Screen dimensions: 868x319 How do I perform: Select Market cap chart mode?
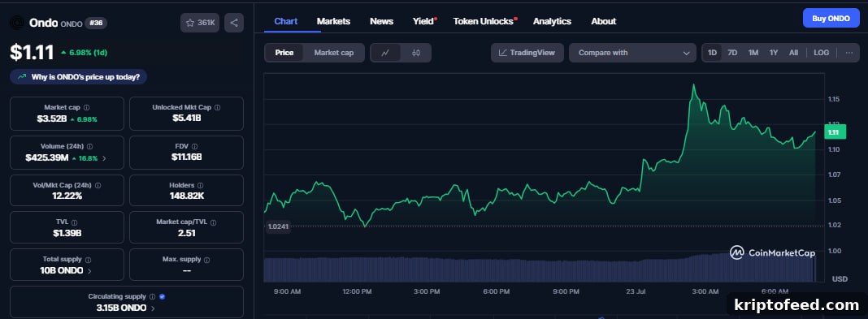(334, 53)
